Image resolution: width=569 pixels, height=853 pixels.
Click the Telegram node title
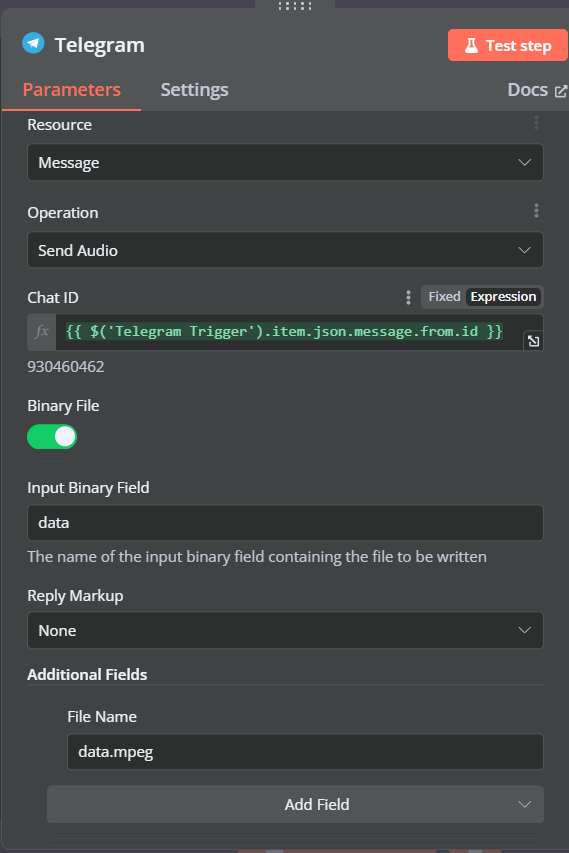point(100,45)
